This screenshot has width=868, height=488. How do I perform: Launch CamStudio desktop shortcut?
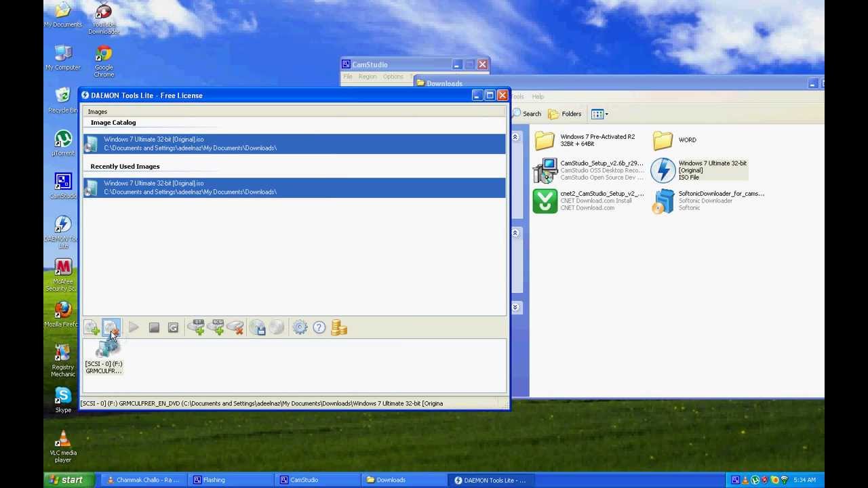[x=63, y=186]
